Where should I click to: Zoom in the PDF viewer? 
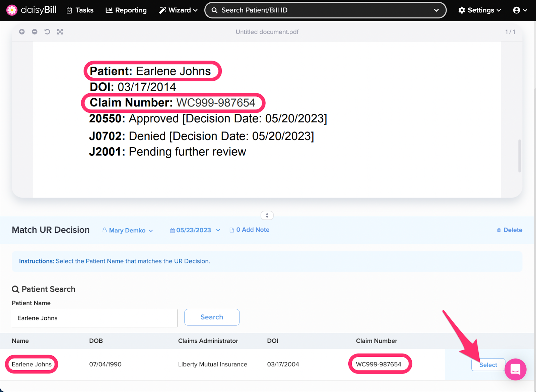[22, 32]
